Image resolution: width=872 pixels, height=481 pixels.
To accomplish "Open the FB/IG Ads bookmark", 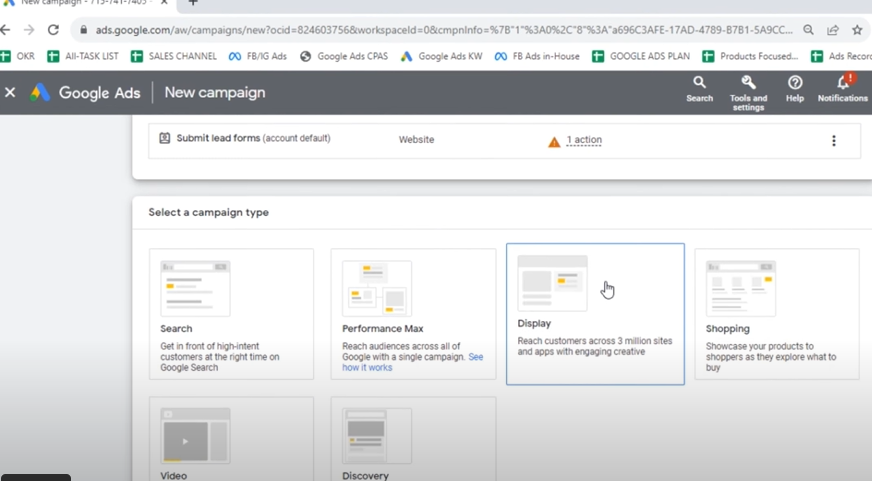I will point(257,56).
